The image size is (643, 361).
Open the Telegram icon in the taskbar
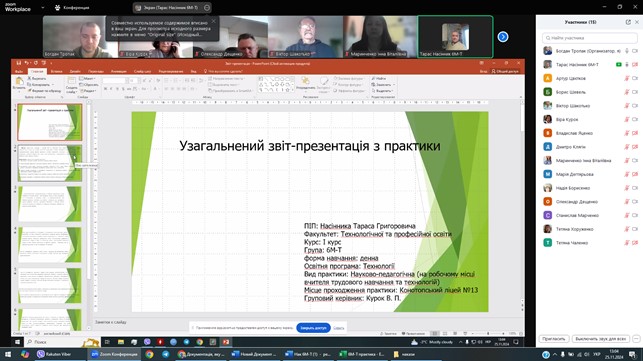click(x=166, y=354)
